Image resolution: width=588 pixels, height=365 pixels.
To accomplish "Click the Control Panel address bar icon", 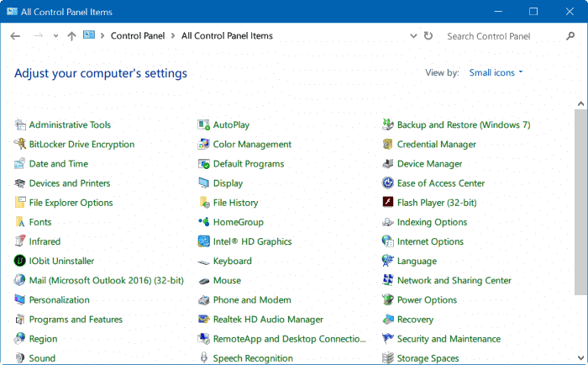I will (89, 35).
